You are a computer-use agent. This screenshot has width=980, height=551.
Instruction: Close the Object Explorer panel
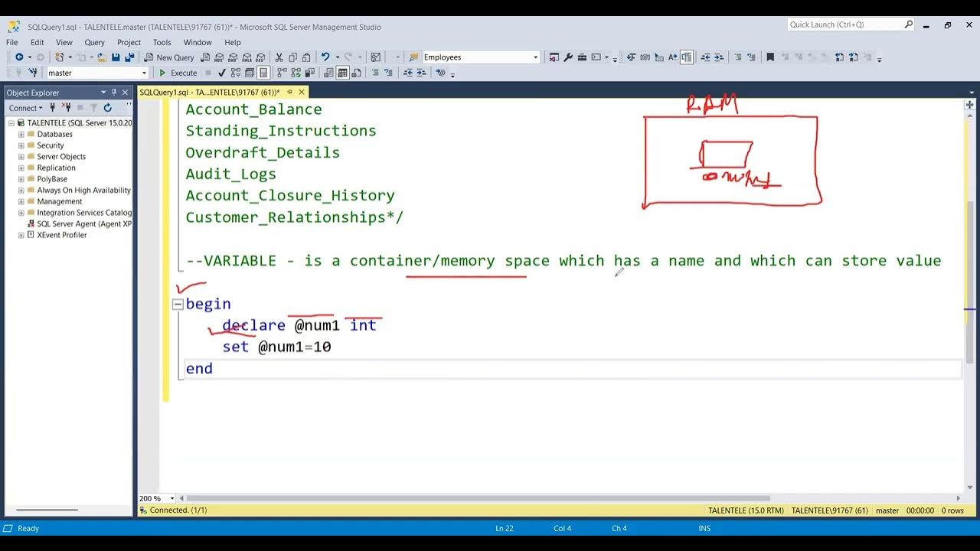[126, 93]
